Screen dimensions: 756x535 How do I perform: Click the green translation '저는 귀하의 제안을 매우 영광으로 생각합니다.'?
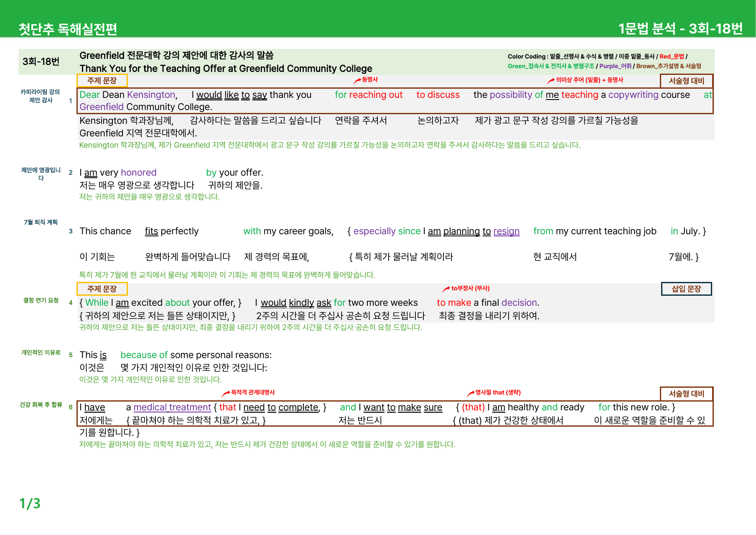pyautogui.click(x=149, y=197)
